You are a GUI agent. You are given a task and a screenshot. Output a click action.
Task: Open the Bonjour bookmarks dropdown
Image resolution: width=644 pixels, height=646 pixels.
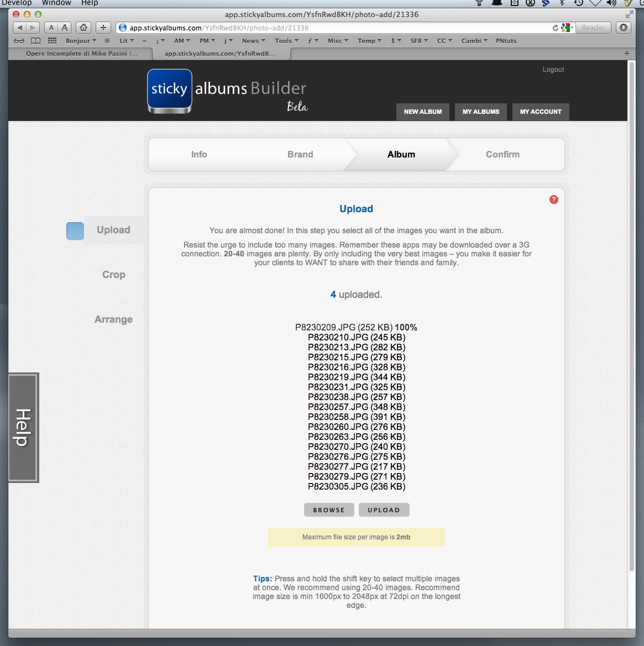(x=81, y=41)
